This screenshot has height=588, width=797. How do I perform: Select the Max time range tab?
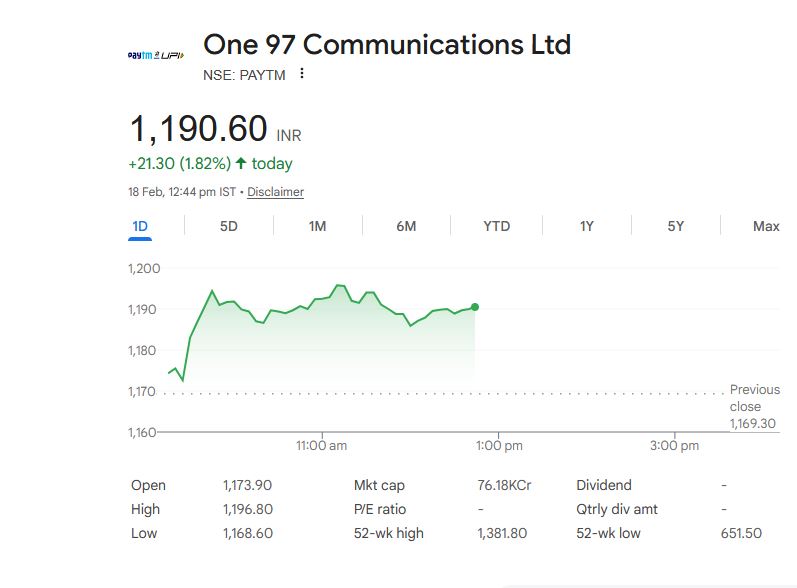[766, 226]
